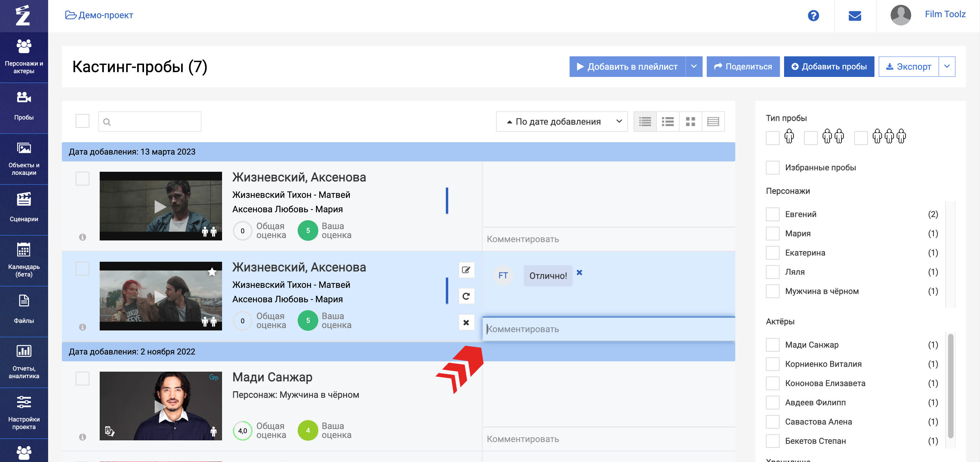Click the green Ваша оценка 5 rating circle
Screen dimensions: 980x462
coord(307,230)
